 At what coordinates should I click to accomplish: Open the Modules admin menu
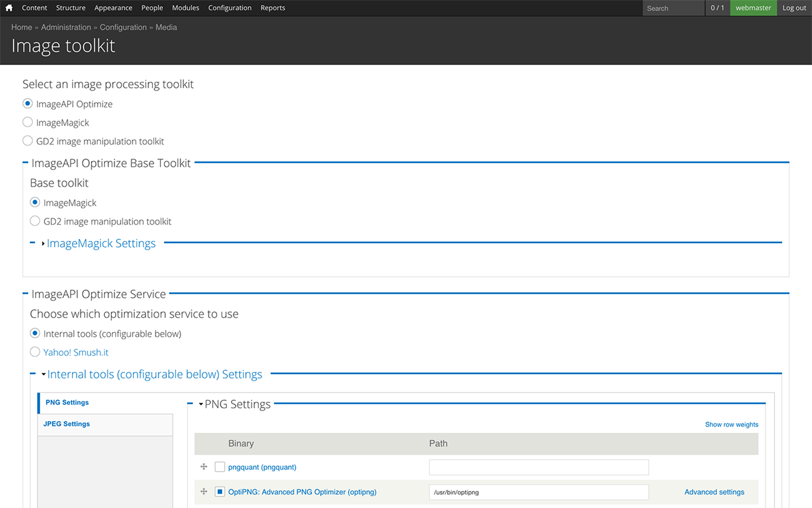(x=186, y=8)
